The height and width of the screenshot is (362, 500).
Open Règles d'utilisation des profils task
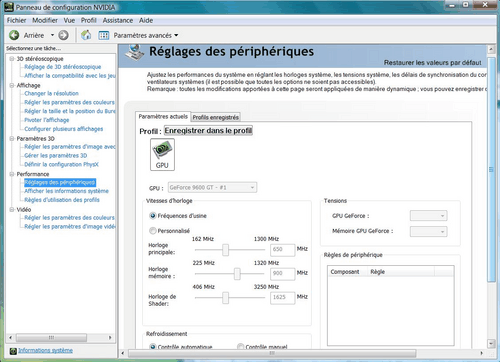point(62,200)
